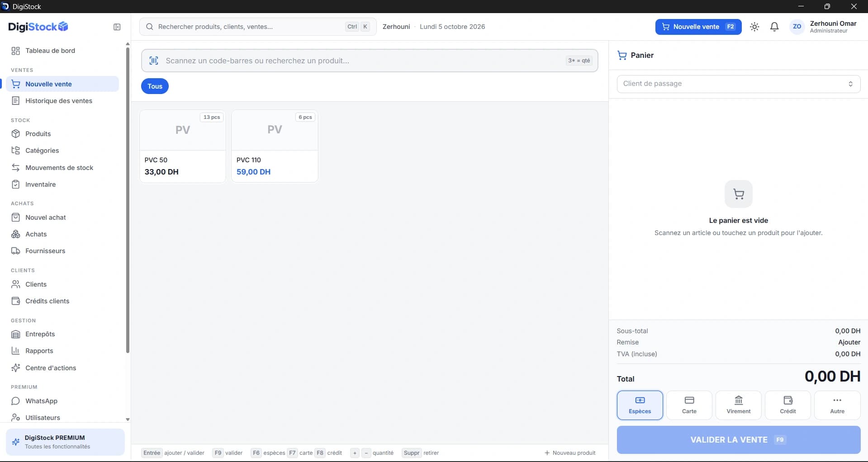Click Ajouter next to Remise
868x462 pixels.
[x=849, y=343]
